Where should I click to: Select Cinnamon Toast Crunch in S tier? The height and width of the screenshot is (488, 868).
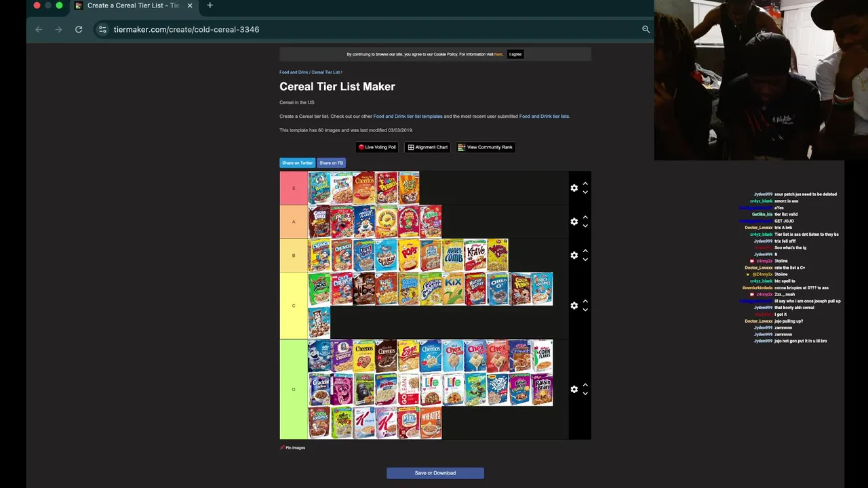click(341, 188)
